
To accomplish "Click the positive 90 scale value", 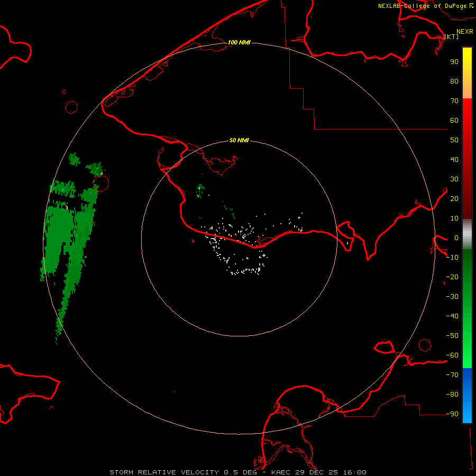I will pos(454,62).
